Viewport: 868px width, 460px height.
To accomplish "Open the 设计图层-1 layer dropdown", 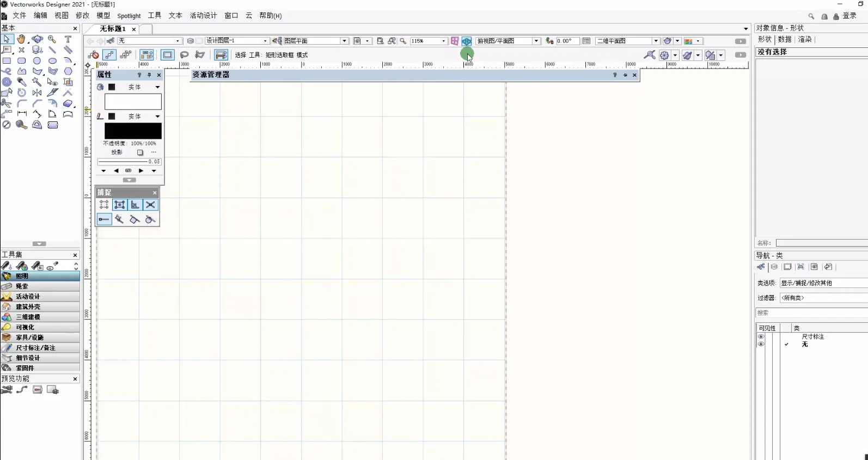I will 236,41.
